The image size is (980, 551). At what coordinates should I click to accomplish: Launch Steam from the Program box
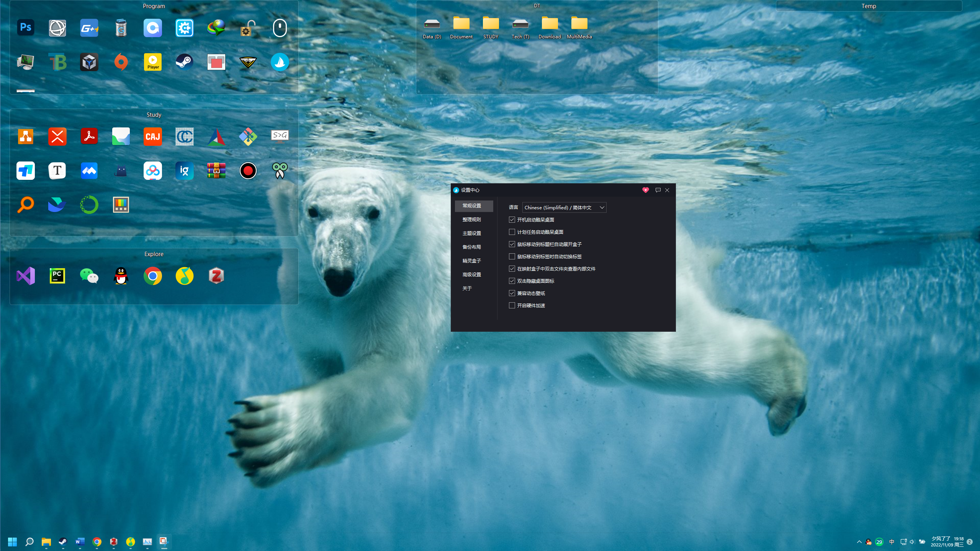coord(184,62)
